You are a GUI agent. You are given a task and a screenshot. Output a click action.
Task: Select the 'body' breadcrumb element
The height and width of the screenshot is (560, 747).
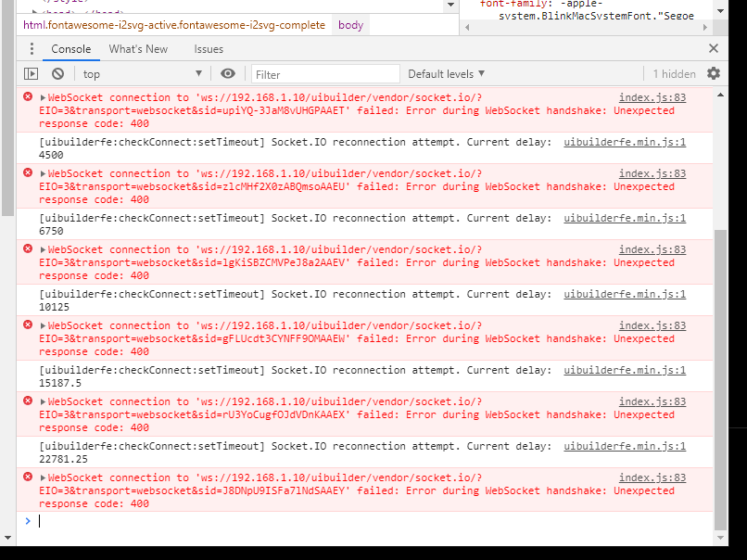tap(349, 25)
